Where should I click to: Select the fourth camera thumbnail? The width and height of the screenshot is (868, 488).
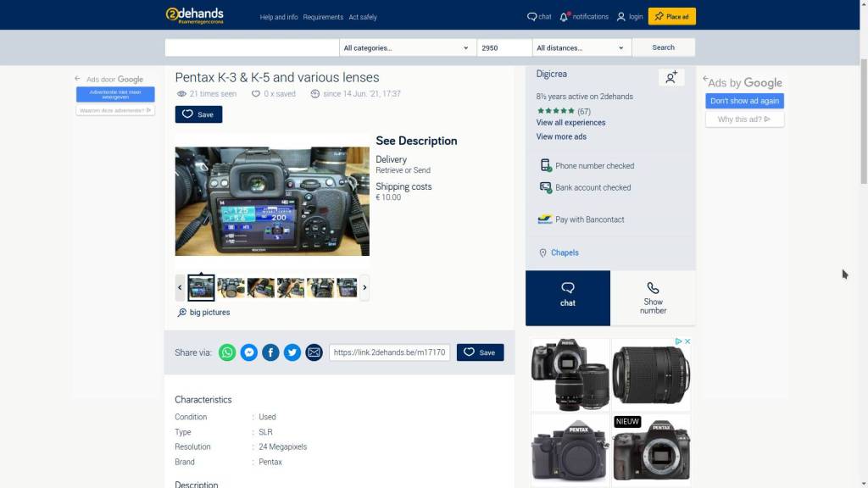(291, 288)
